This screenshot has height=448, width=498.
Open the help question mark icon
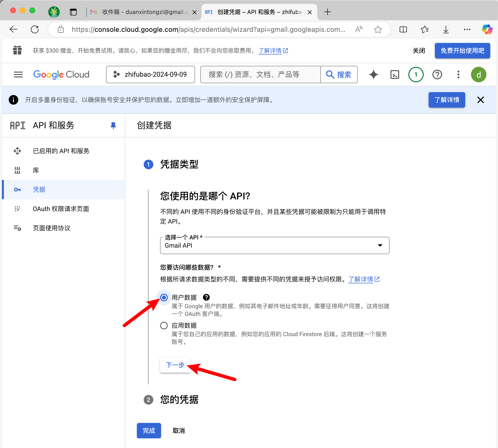pyautogui.click(x=437, y=74)
